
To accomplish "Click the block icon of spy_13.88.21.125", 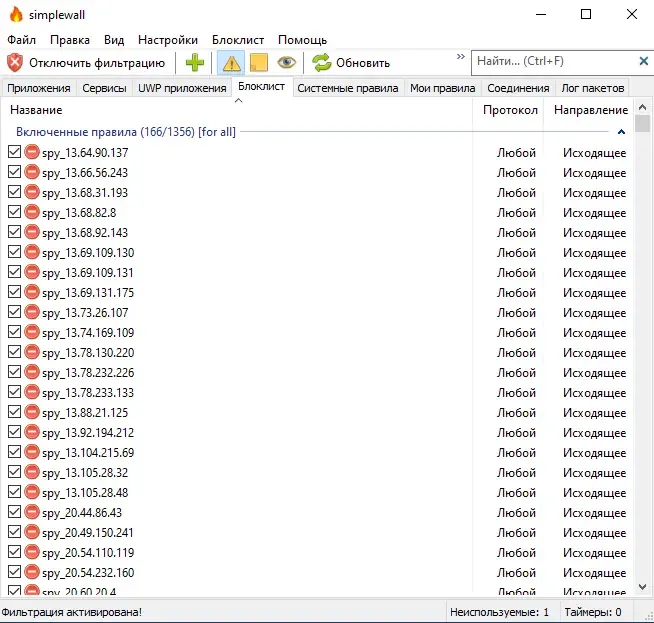I will pos(32,412).
